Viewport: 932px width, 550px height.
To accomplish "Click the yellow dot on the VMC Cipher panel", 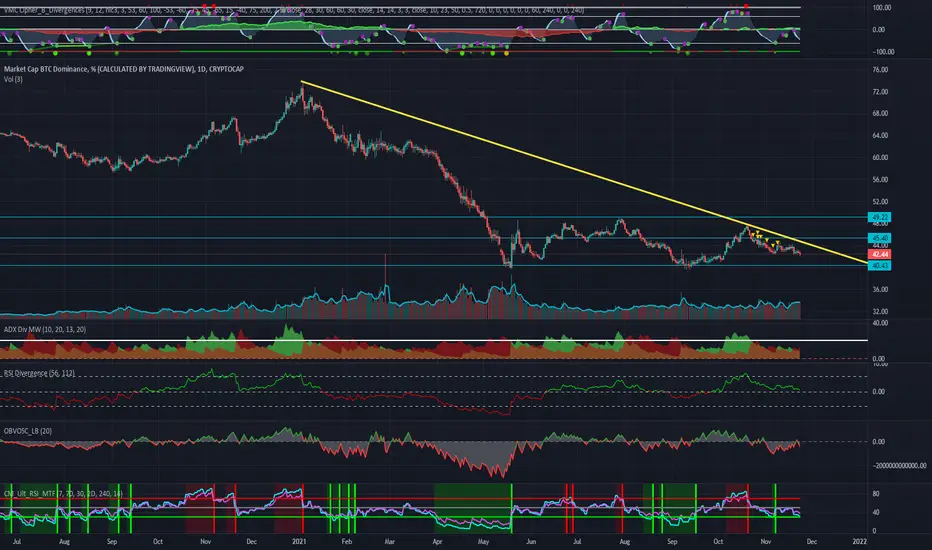I will tap(506, 53).
